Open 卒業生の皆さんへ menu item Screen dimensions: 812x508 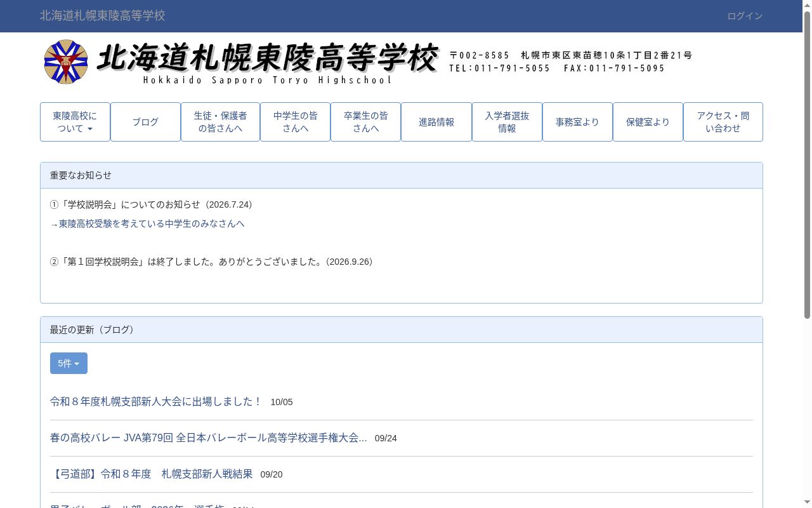[365, 122]
